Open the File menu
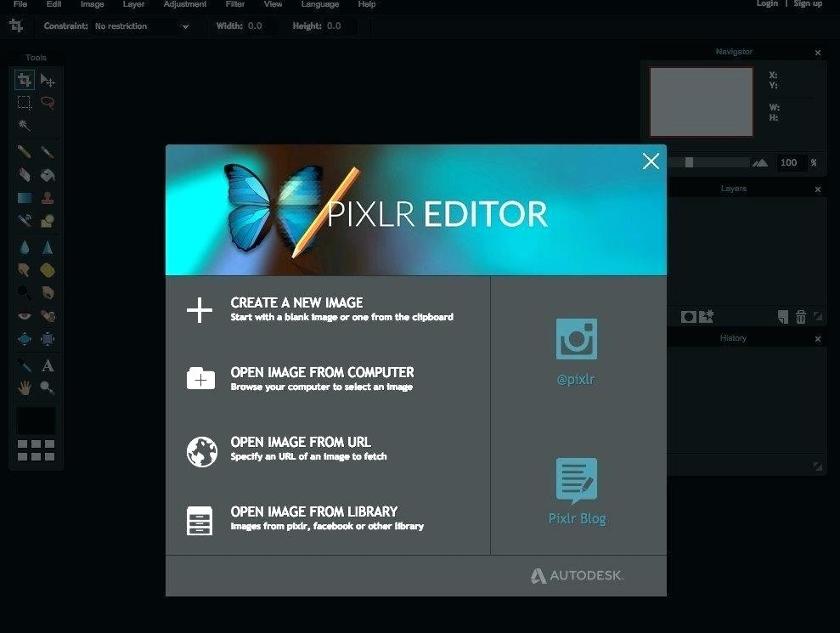840x633 pixels. pyautogui.click(x=20, y=3)
